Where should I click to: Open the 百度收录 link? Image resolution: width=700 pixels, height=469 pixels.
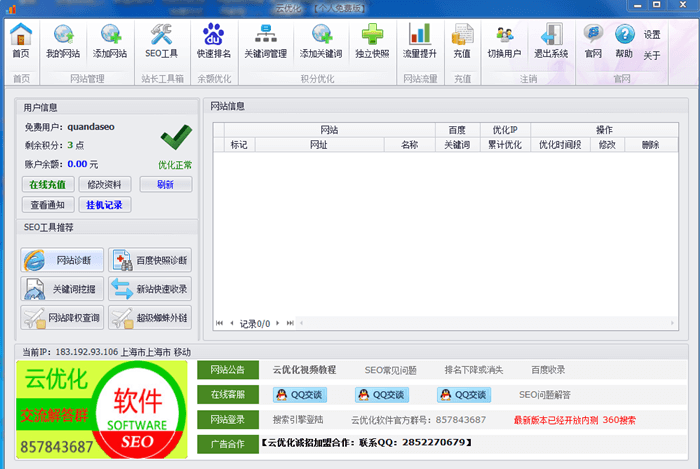coord(548,370)
